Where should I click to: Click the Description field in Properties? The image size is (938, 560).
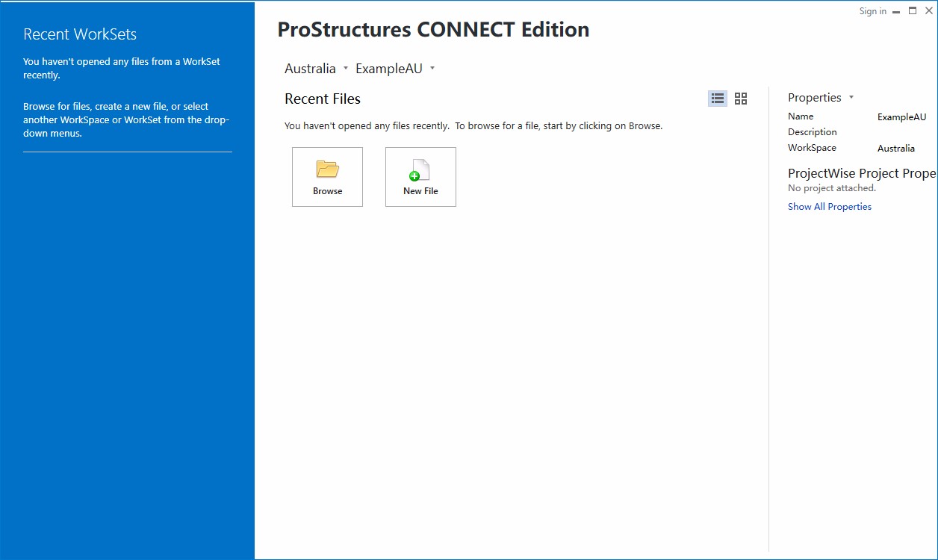tap(813, 131)
